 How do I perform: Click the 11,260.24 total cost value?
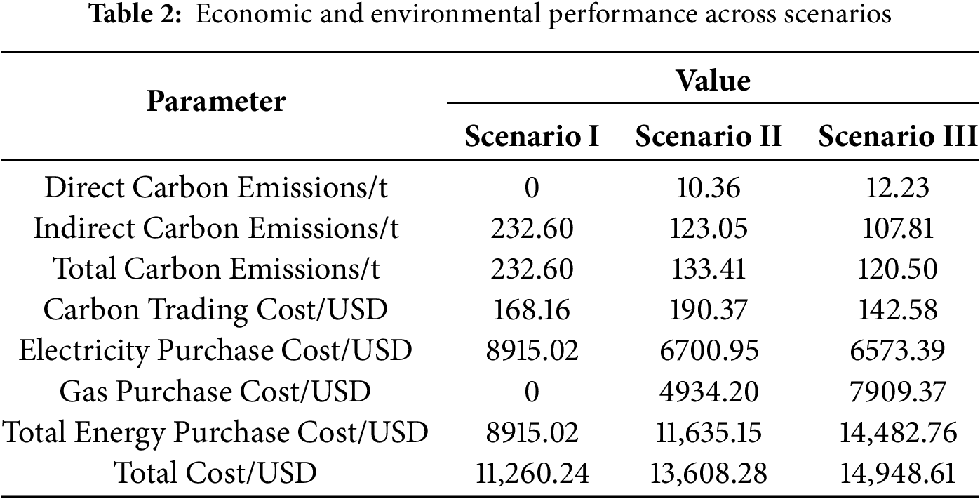532,473
